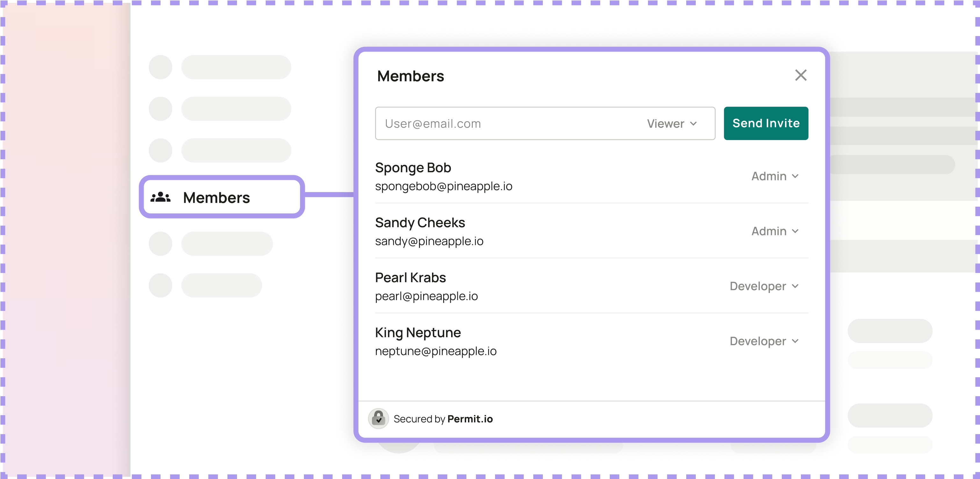Expand Pearl Krabs' Developer role menu
Screen dimensions: 980x479
click(x=764, y=286)
